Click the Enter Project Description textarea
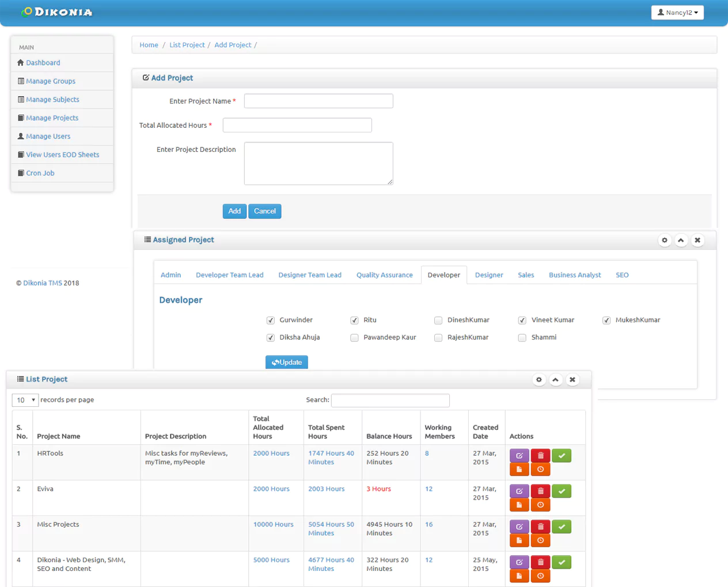Viewport: 728px width, 587px height. 318,163
